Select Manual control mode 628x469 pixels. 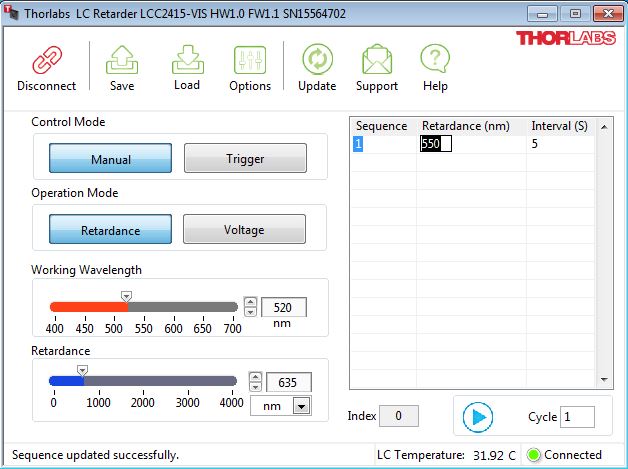pos(111,159)
